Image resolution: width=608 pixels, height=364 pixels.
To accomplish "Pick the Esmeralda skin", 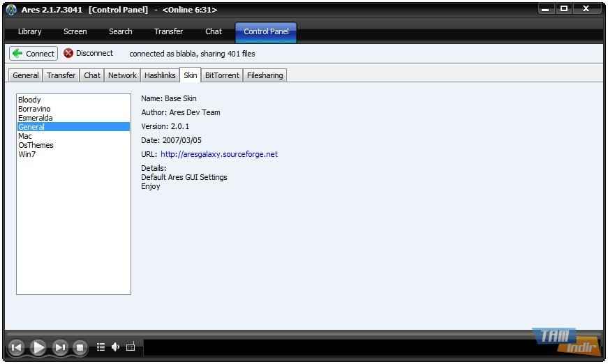I will point(35,118).
